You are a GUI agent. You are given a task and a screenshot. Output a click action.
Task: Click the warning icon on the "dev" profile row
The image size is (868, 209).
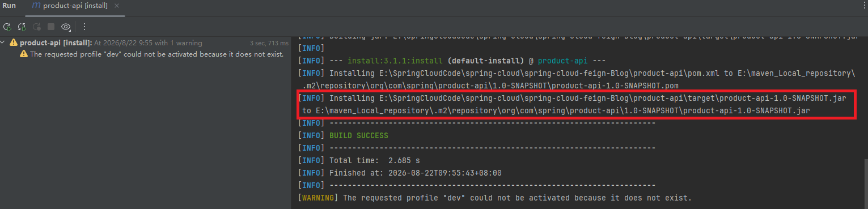coord(23,54)
